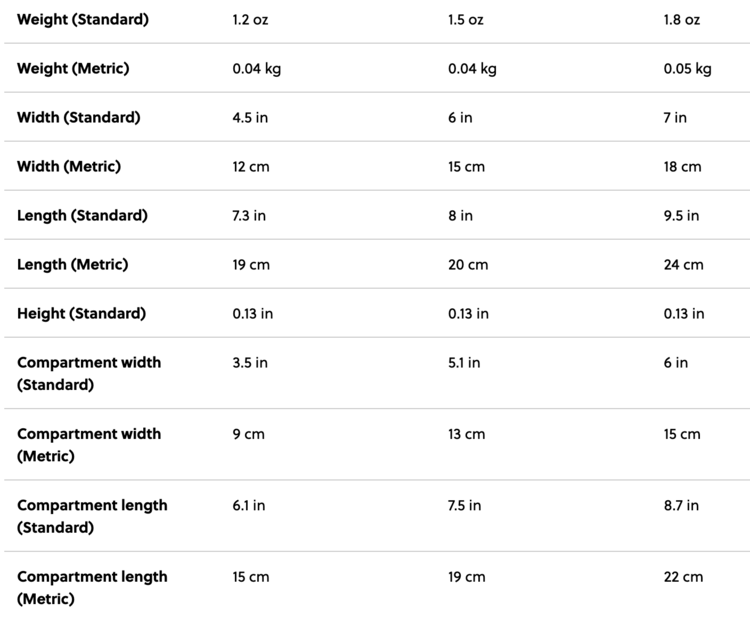Viewport: 750px width, 619px height.
Task: Click the 0.05 kg value
Action: coord(688,69)
